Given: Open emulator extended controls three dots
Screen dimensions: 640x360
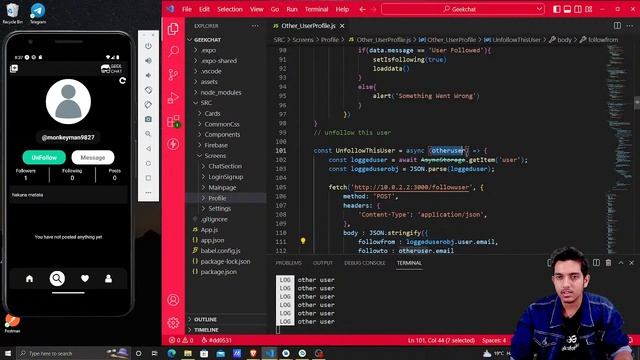Looking at the screenshot, I should (x=148, y=193).
